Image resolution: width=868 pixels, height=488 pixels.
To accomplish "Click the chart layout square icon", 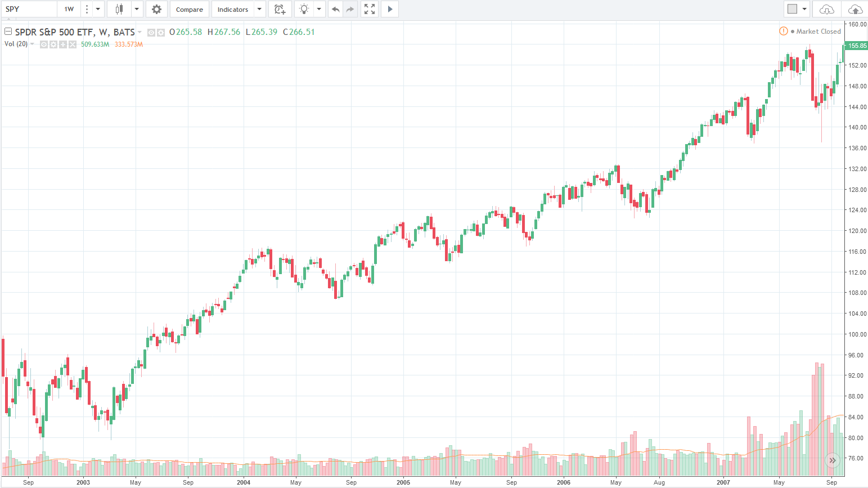I will 793,9.
